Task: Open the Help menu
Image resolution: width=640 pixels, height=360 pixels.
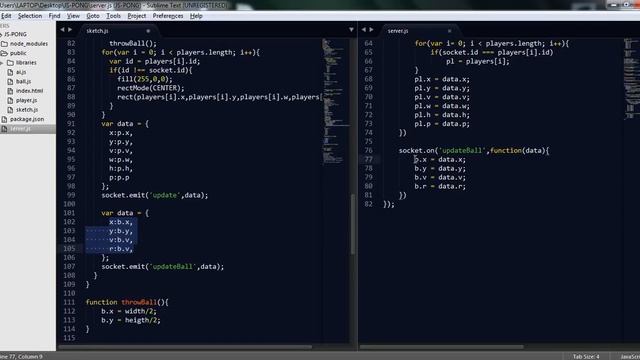Action: click(x=196, y=16)
